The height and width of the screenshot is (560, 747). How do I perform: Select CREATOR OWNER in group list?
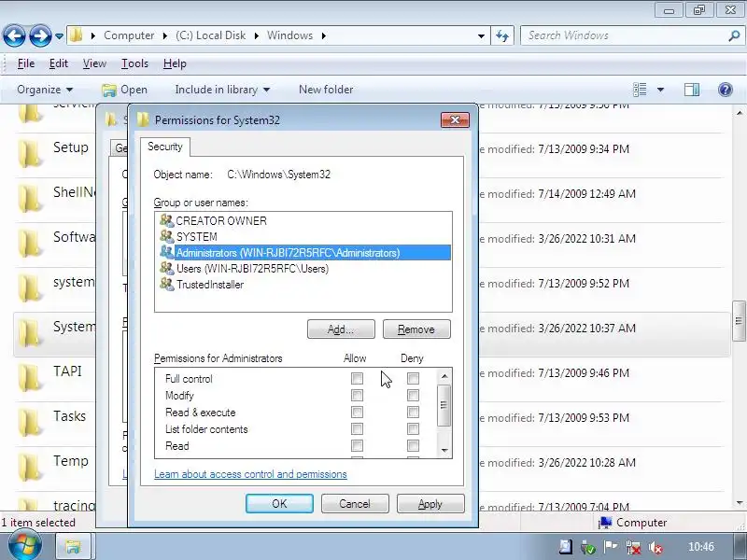click(303, 221)
